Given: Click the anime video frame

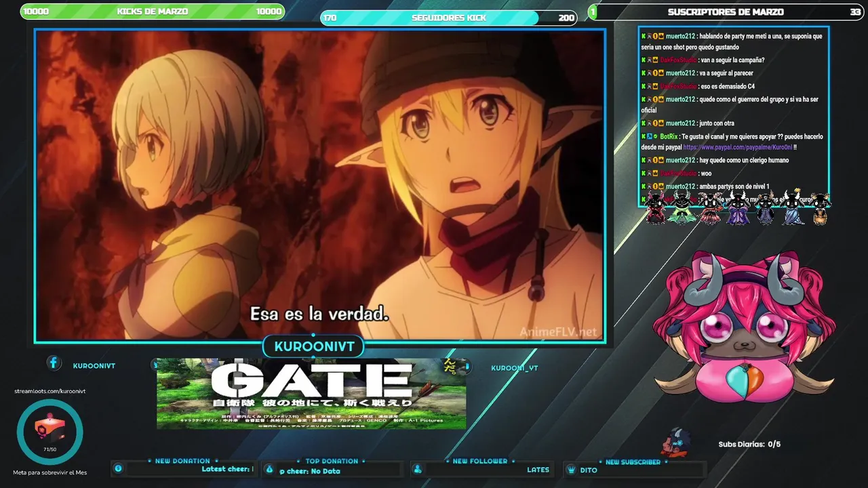Looking at the screenshot, I should click(x=320, y=186).
